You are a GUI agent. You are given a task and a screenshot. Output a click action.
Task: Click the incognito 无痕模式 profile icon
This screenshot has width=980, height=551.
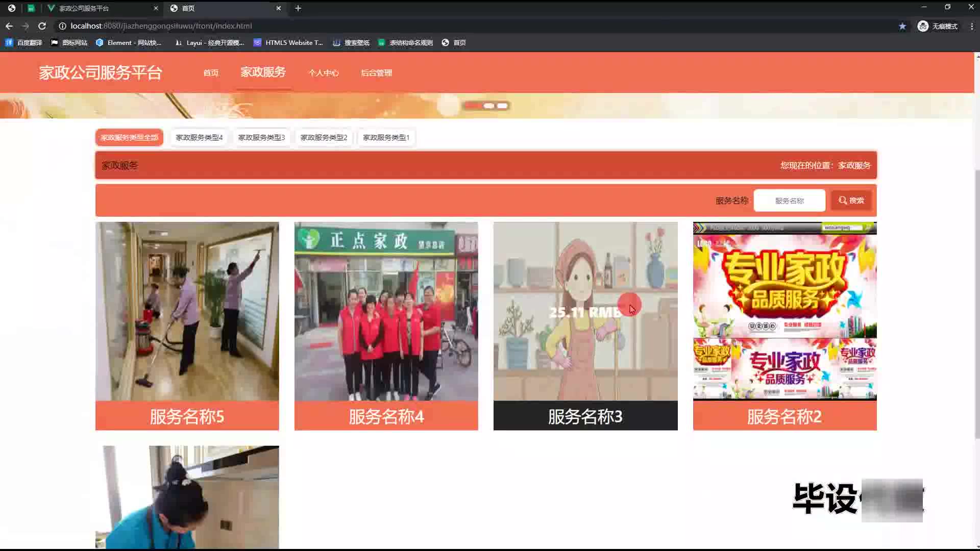click(923, 26)
